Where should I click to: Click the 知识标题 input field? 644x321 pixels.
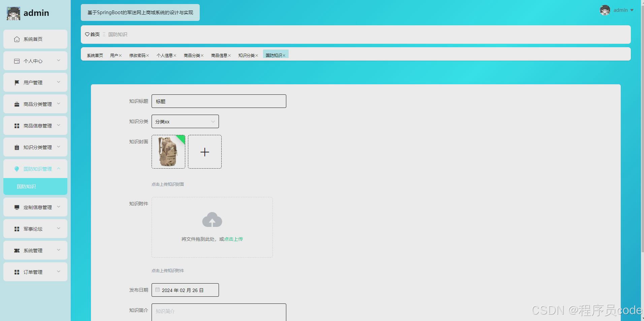tap(219, 101)
